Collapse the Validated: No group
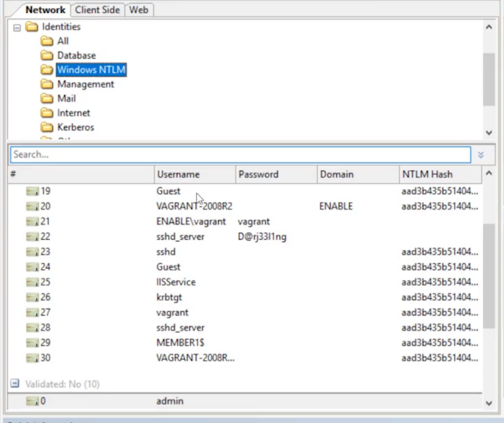Image resolution: width=504 pixels, height=423 pixels. 14,384
